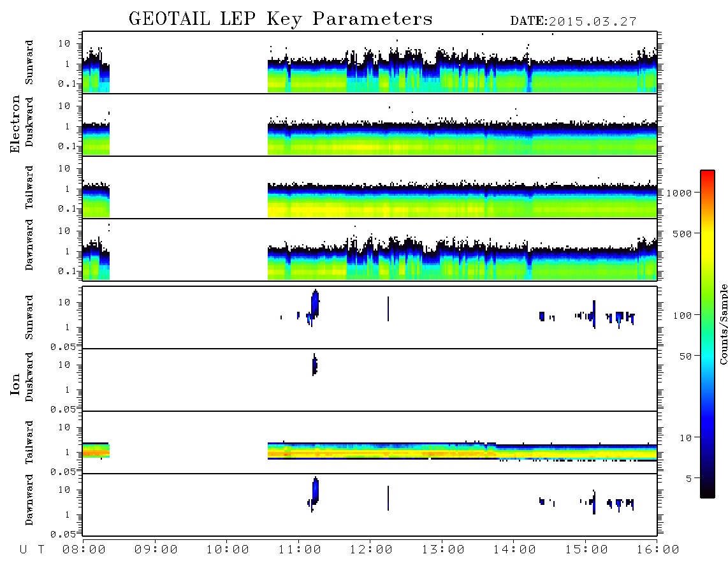
Task: Pick the black bottom of the colorbar
Action: pos(707,493)
